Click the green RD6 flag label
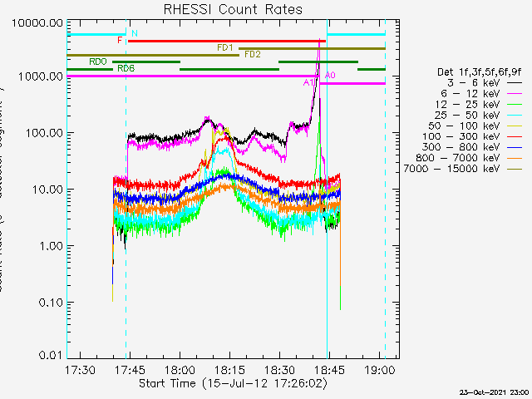 (126, 68)
